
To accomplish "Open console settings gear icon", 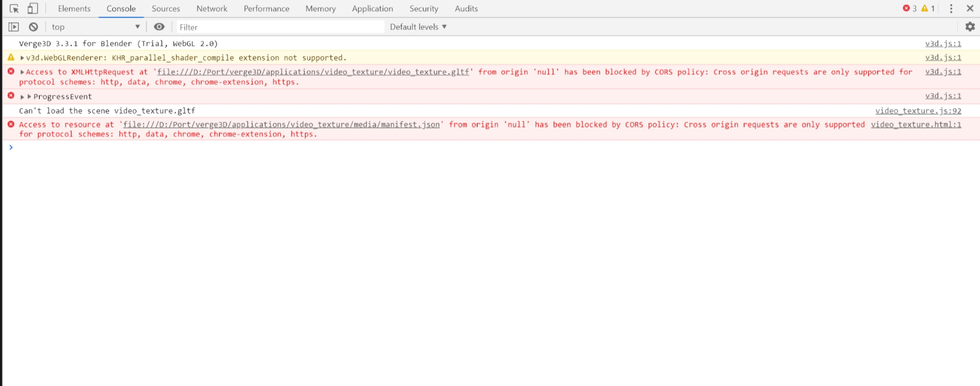I will pyautogui.click(x=970, y=27).
